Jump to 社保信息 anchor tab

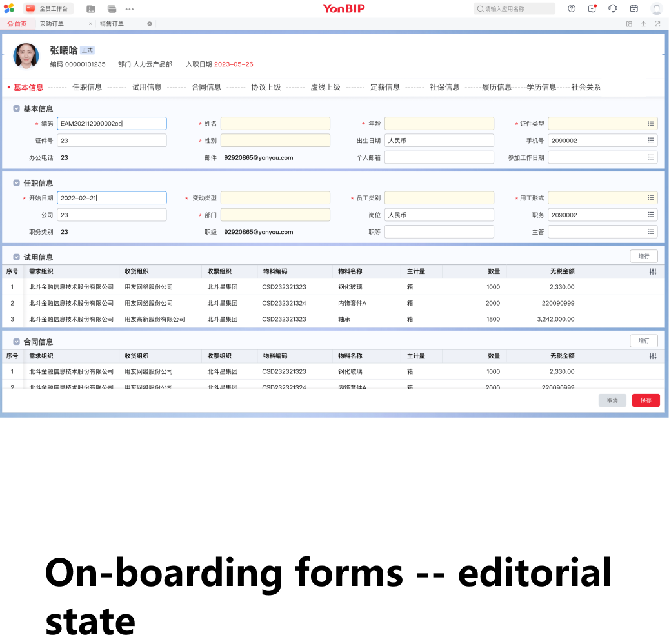tap(444, 88)
